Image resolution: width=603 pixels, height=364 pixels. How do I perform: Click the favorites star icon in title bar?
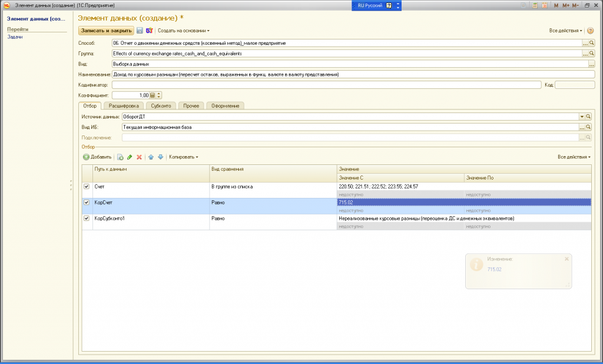tap(524, 5)
